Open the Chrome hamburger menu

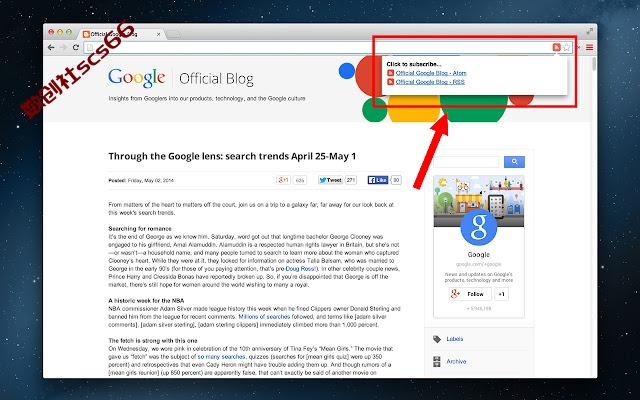point(589,47)
